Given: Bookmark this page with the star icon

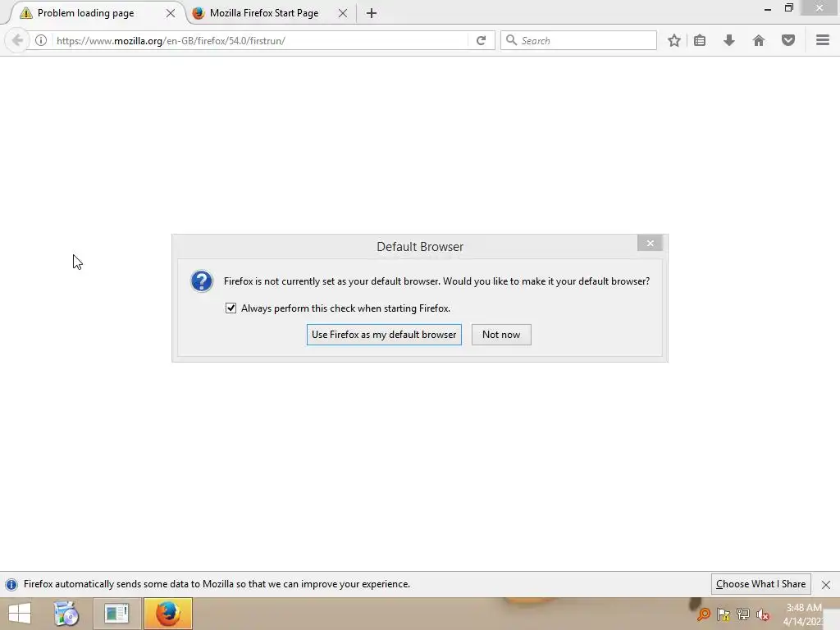Looking at the screenshot, I should point(674,40).
